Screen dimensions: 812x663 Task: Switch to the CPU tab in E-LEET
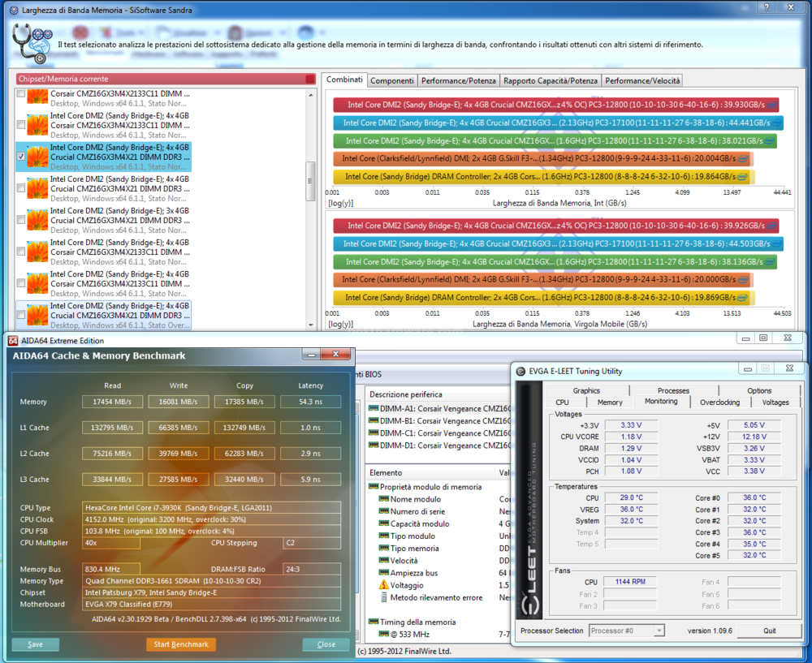(562, 403)
